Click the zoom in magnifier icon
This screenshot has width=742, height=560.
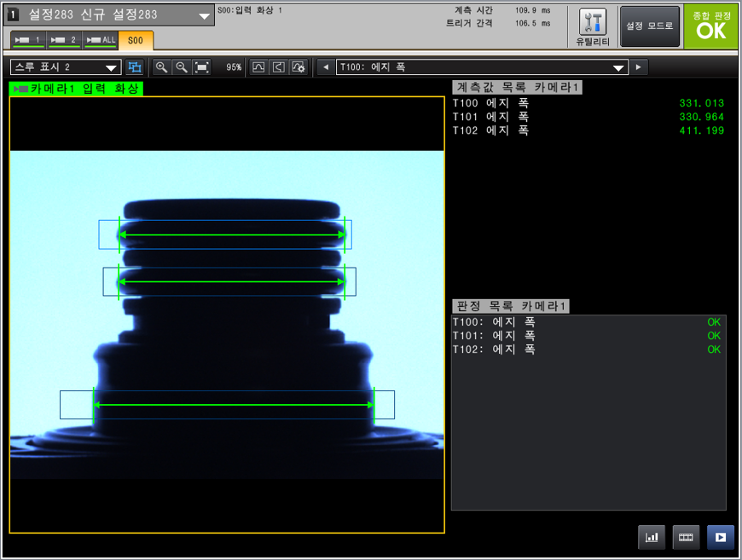[161, 67]
